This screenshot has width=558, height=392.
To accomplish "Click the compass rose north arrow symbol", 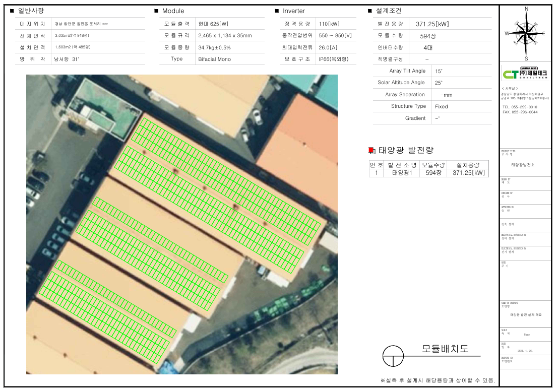I will 526,33.
